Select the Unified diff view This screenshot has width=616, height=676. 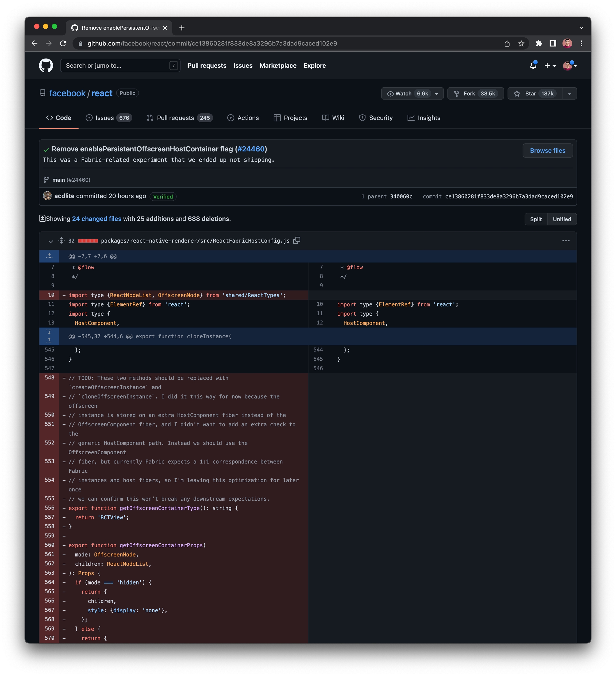[x=562, y=219]
